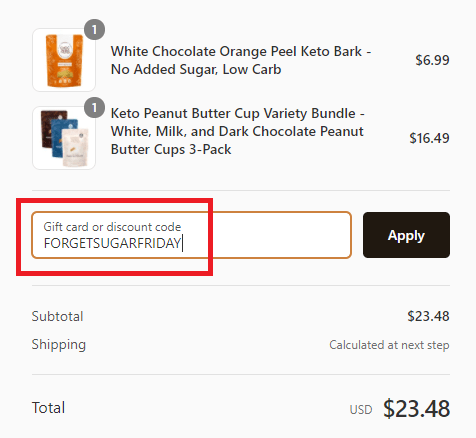Click the $16.49 bundle price
The width and height of the screenshot is (476, 438).
tap(429, 138)
